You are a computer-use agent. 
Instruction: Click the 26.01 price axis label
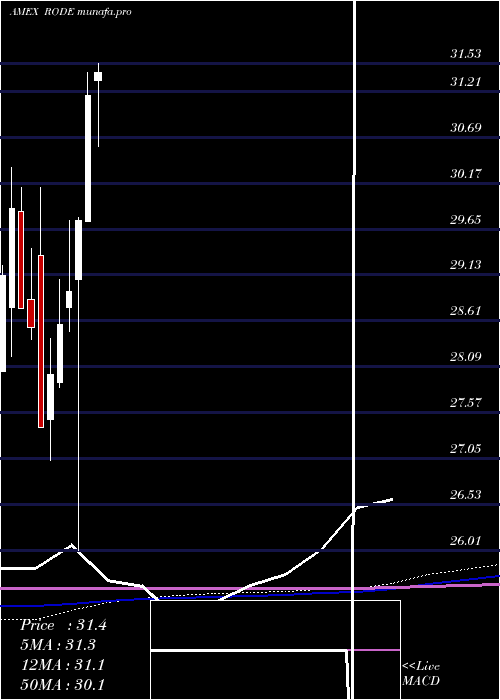tap(466, 541)
